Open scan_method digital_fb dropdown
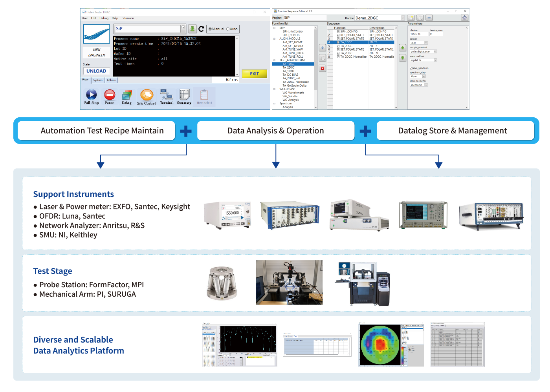 (435, 60)
